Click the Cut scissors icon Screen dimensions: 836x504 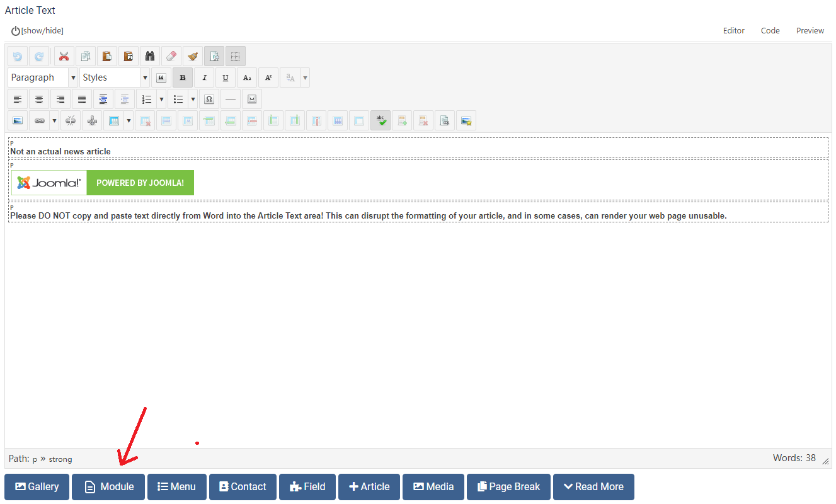click(64, 57)
